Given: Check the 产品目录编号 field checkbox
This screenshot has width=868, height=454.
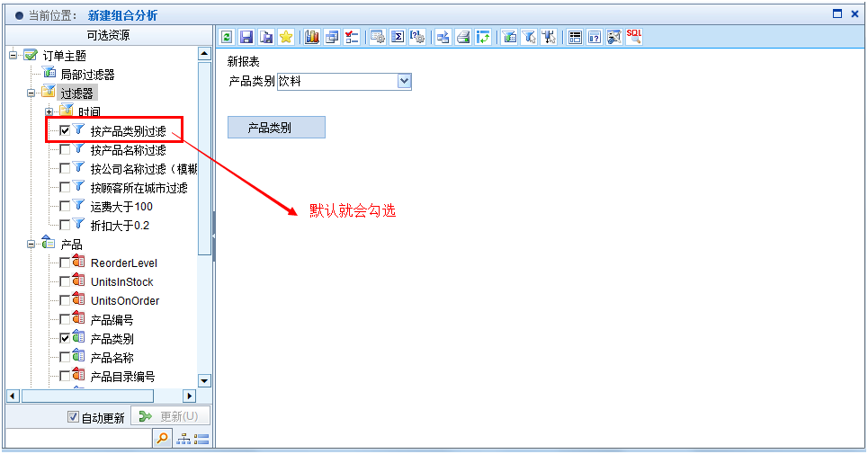Looking at the screenshot, I should click(65, 376).
